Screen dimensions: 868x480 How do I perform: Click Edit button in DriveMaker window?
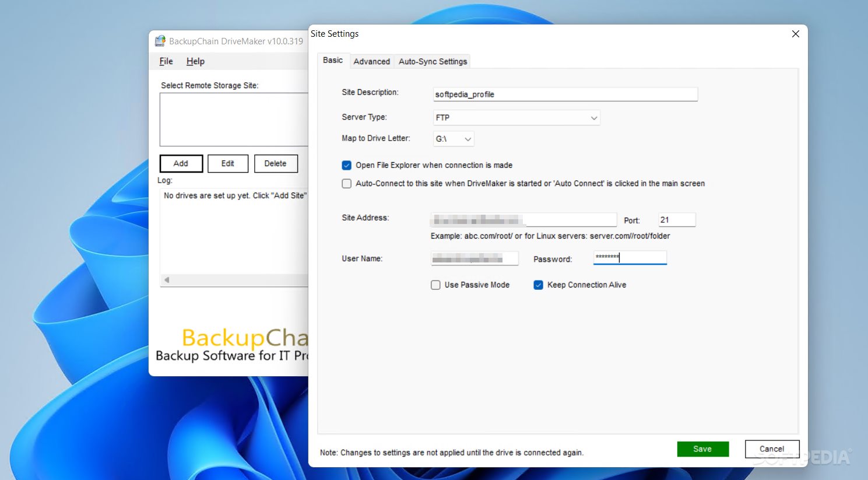[227, 163]
